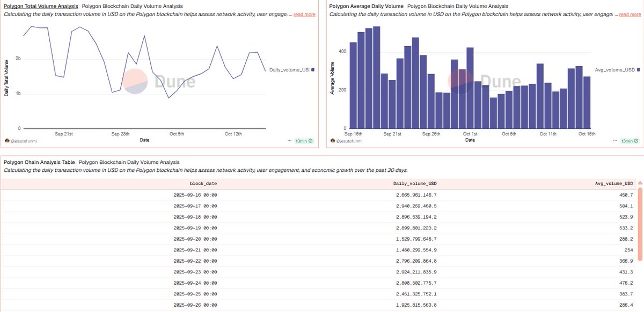Open the "…" options menu on Total Volume chart
The image size is (644, 312).
tap(288, 141)
